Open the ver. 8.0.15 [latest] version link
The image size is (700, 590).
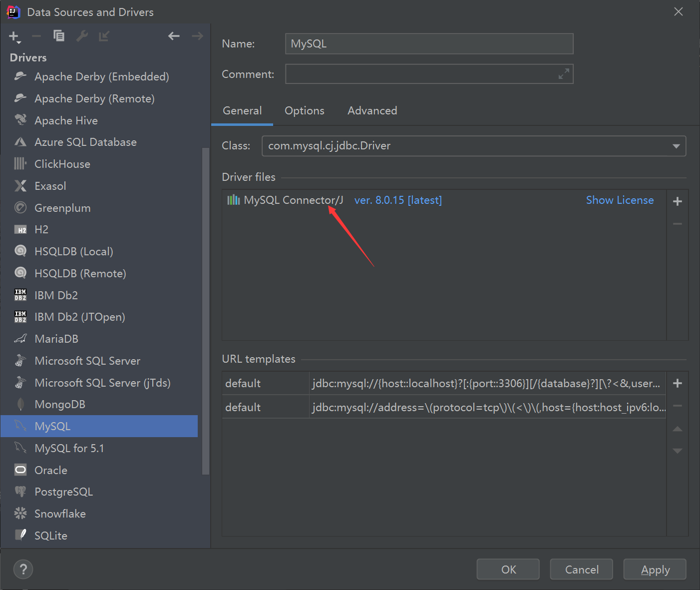(x=398, y=200)
